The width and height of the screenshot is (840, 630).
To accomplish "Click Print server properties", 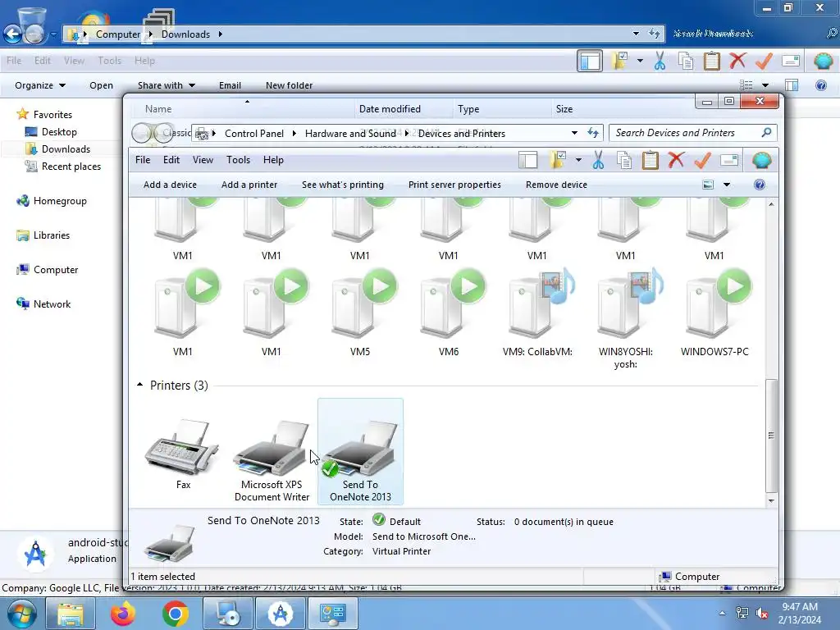I will (454, 185).
